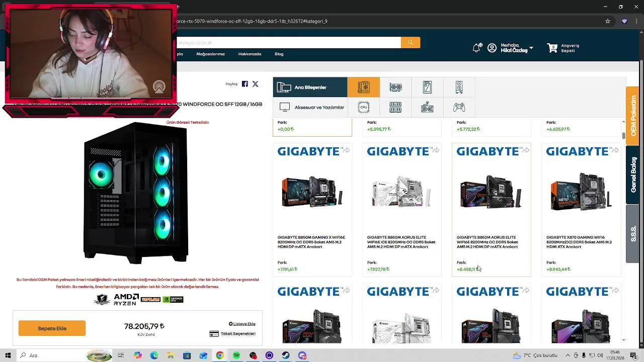
Task: Open Mağazalarımız menu item
Action: pyautogui.click(x=210, y=54)
